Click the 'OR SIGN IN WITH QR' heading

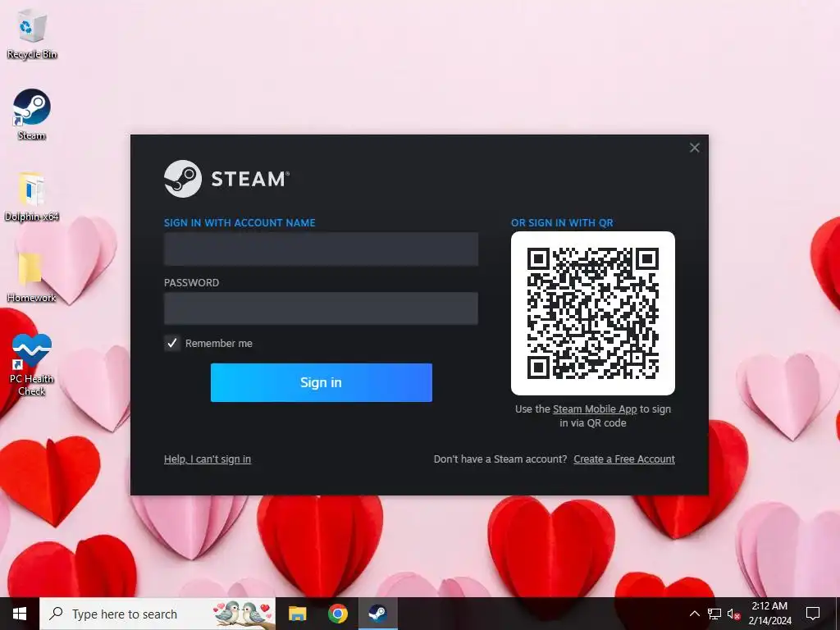point(562,223)
